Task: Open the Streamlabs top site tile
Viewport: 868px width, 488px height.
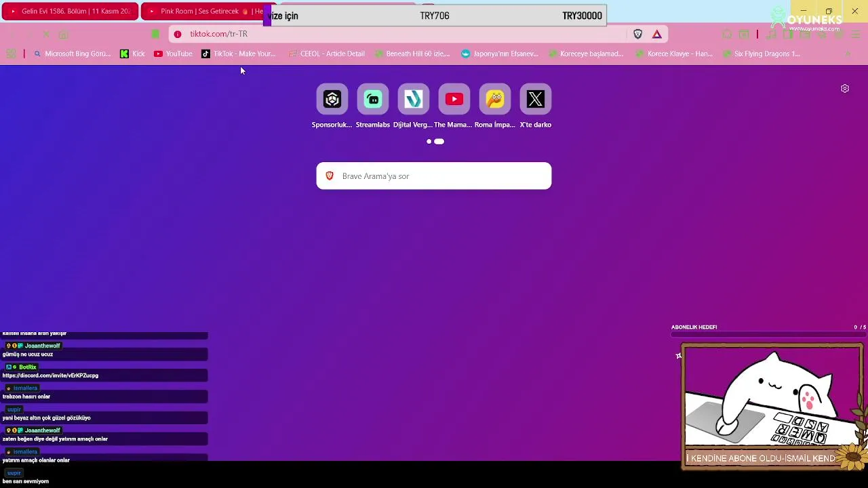Action: pyautogui.click(x=373, y=100)
